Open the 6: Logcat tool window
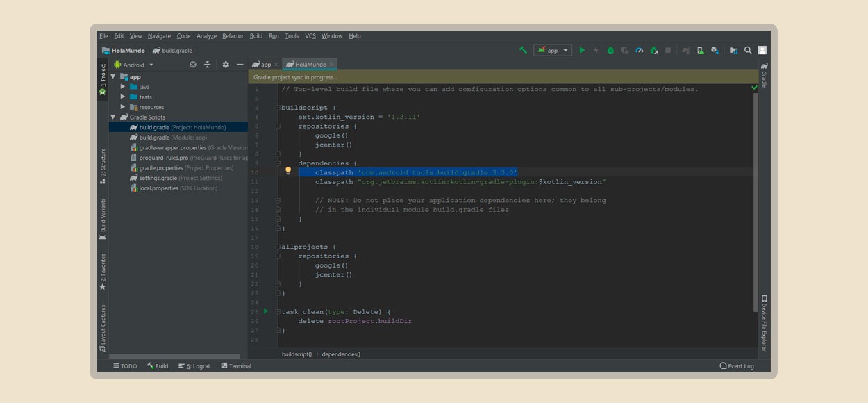Viewport: 868px width, 403px height. pyautogui.click(x=194, y=366)
